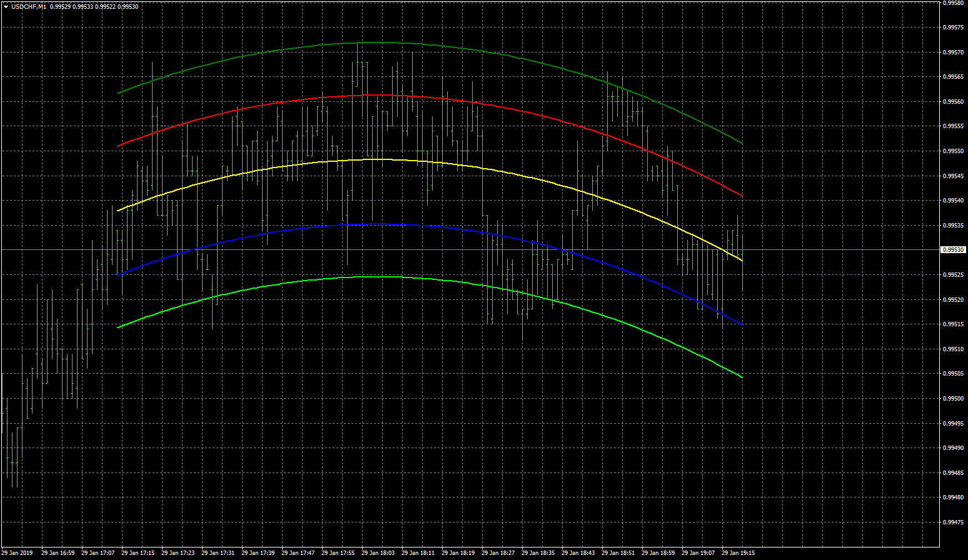Click price axis label 0.99570
Screen dimensions: 968x560
point(953,52)
